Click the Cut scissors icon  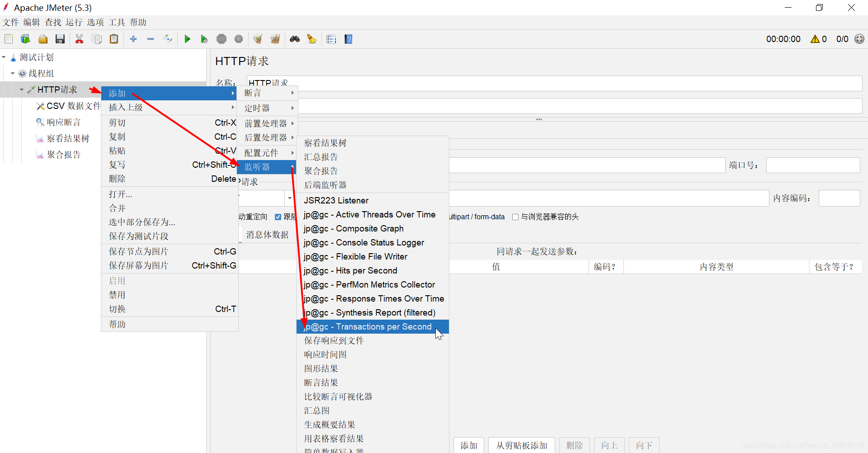pos(80,39)
